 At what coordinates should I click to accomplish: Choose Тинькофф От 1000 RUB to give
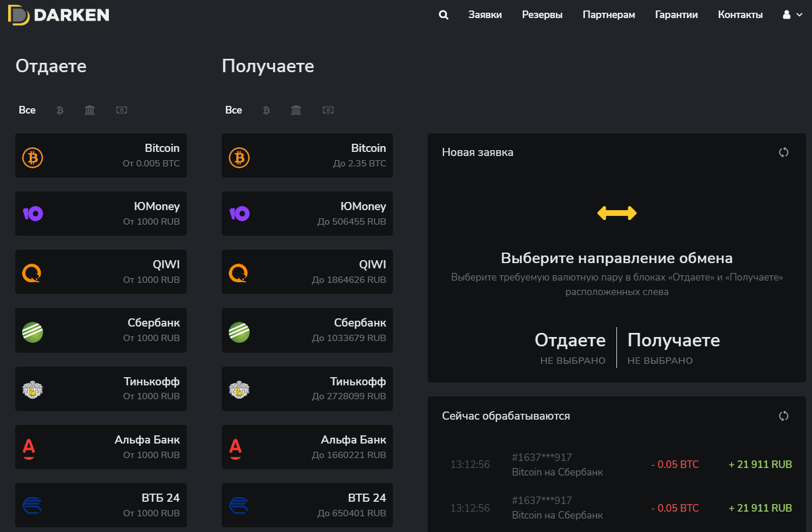101,389
